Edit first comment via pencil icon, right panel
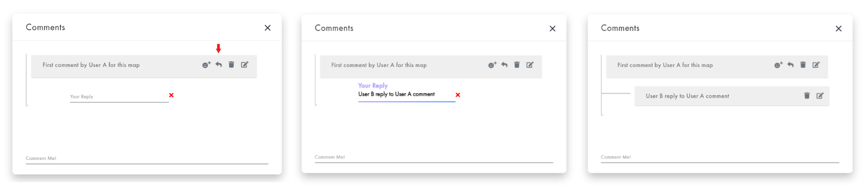Image resolution: width=868 pixels, height=188 pixels. 816,65
